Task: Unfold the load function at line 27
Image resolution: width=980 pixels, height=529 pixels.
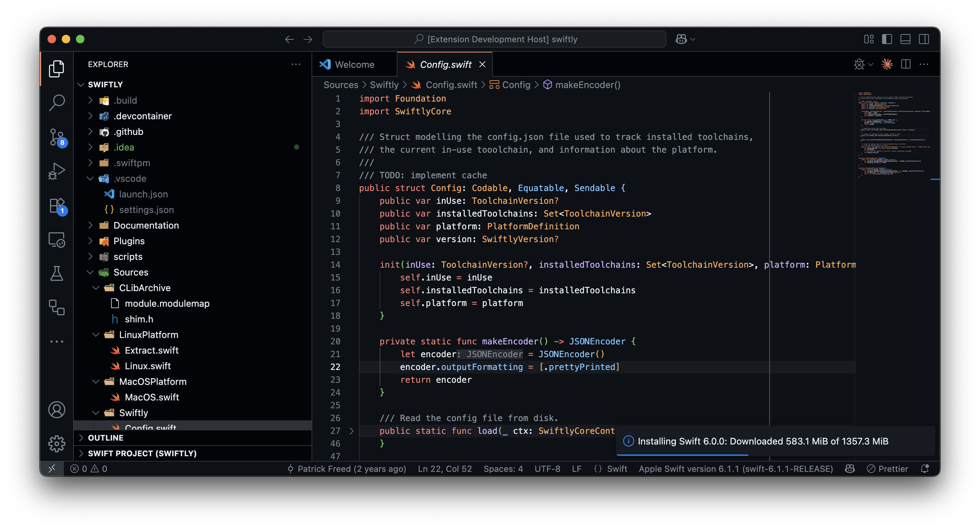Action: (351, 431)
